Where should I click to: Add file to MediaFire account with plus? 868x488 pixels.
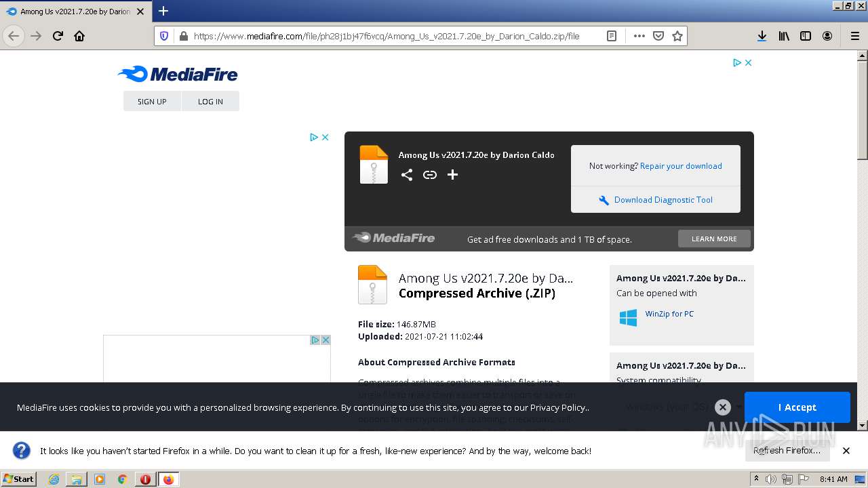pyautogui.click(x=452, y=175)
